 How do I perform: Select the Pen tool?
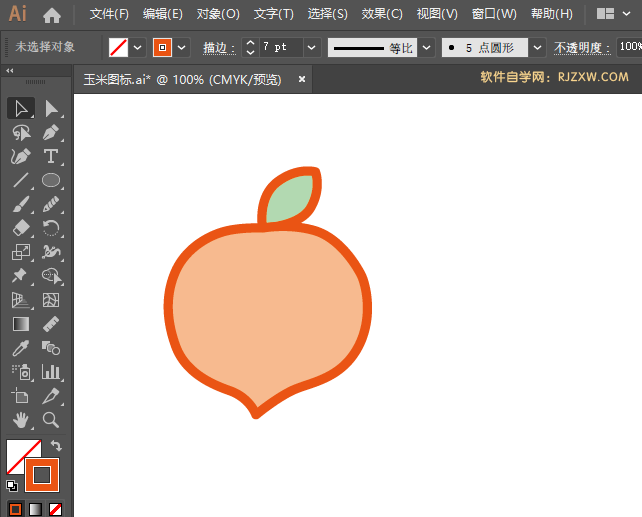(51, 132)
